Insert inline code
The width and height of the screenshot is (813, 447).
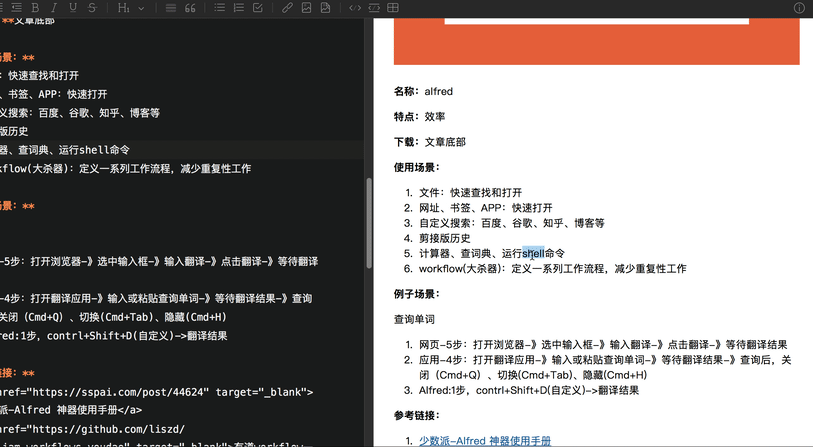pos(355,7)
